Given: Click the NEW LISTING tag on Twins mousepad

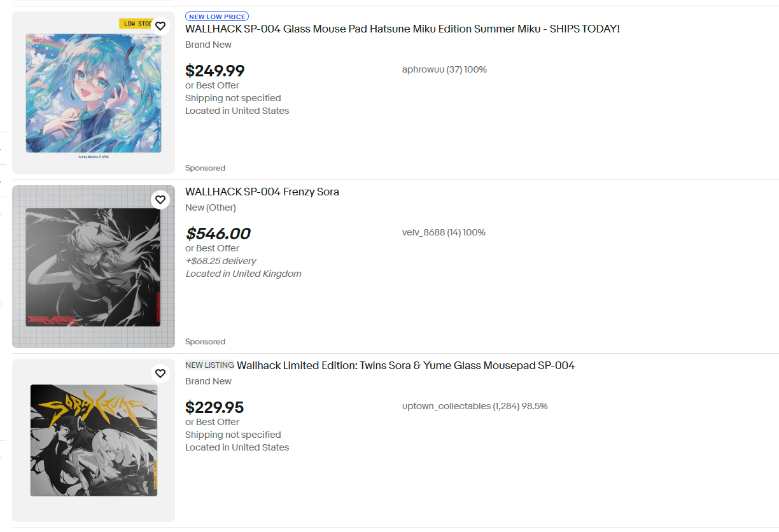Looking at the screenshot, I should click(x=209, y=365).
